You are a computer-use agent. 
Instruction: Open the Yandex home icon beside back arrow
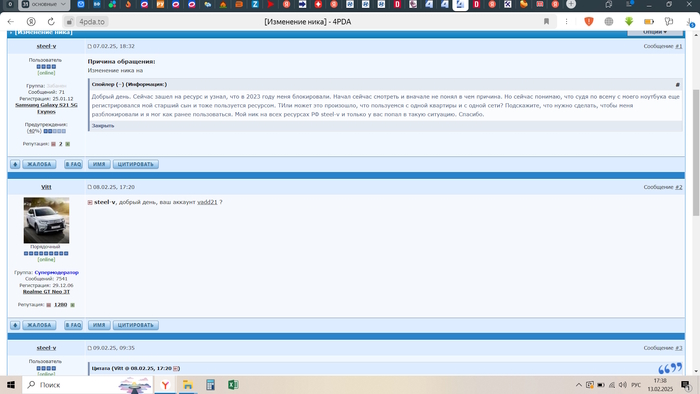pyautogui.click(x=31, y=21)
